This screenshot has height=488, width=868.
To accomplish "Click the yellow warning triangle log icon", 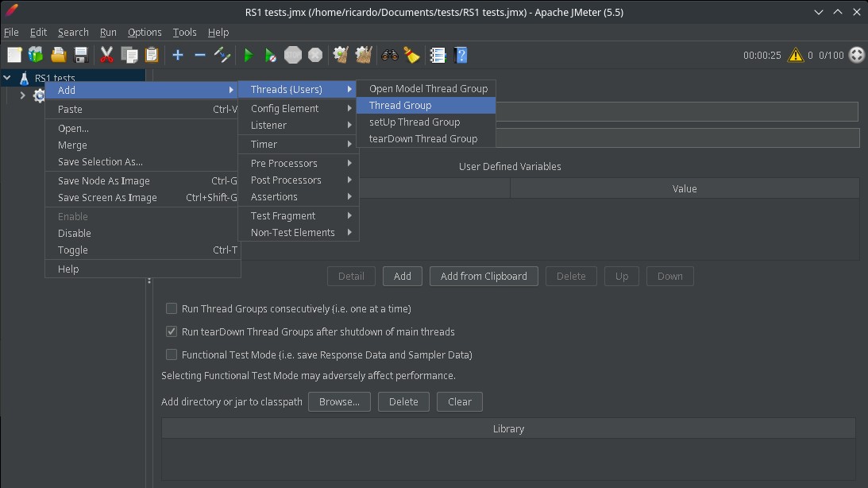I will tap(796, 55).
